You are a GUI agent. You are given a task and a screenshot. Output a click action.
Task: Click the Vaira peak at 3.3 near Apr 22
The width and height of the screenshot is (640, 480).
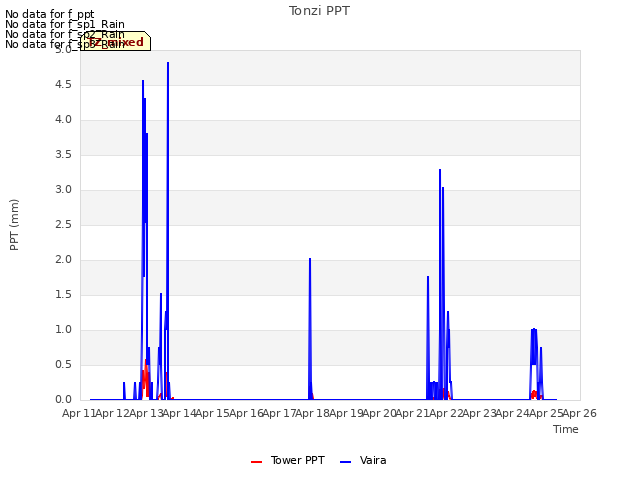click(x=440, y=170)
